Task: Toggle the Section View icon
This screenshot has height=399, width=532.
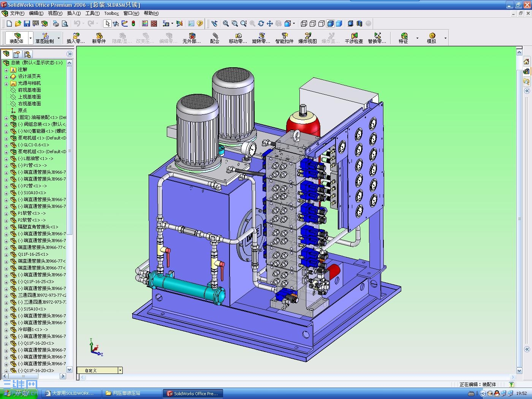Action: coord(359,24)
